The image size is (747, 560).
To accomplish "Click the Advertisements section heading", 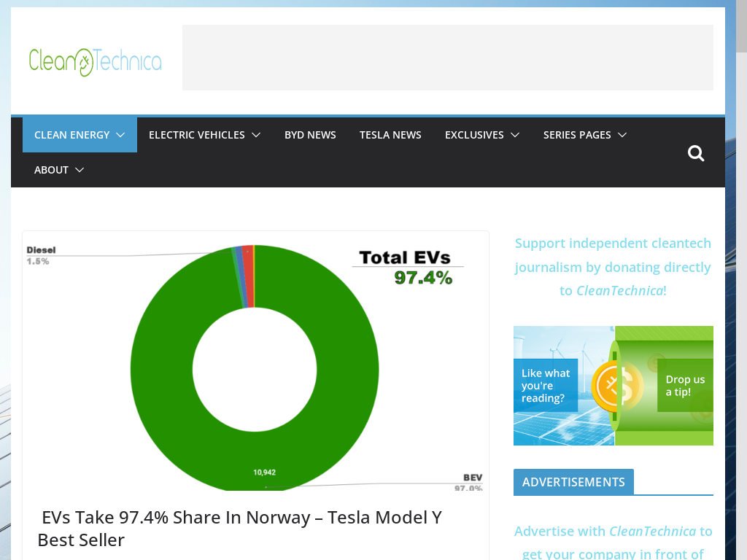I will 573,482.
